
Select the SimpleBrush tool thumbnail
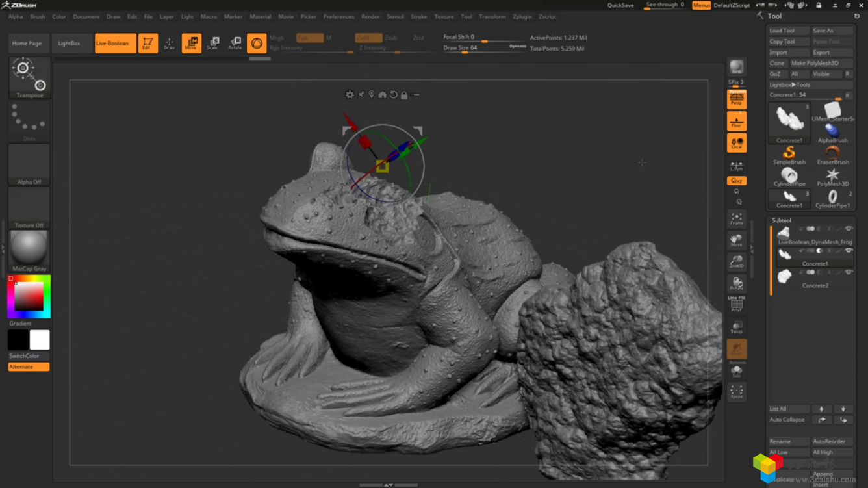(x=789, y=155)
